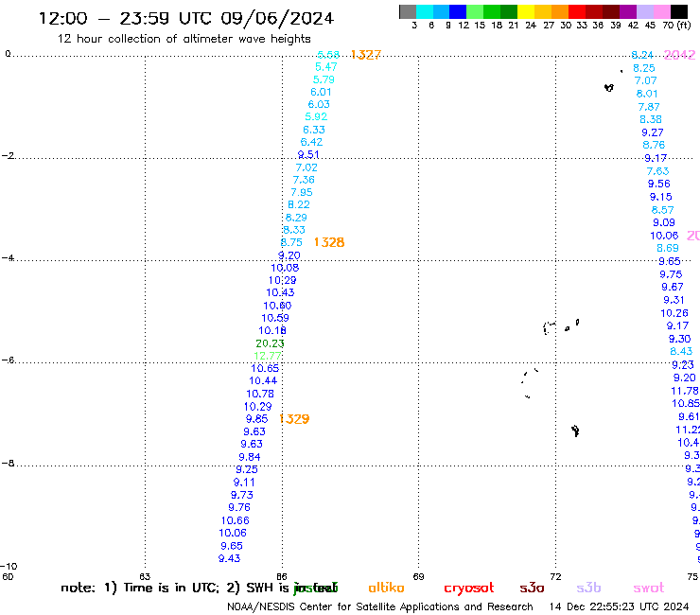Click the '24' legend scale label

pos(531,26)
